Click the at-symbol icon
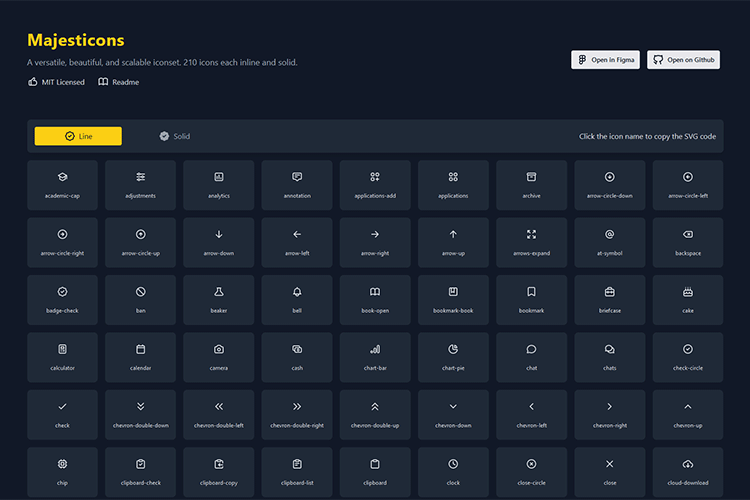 point(609,234)
